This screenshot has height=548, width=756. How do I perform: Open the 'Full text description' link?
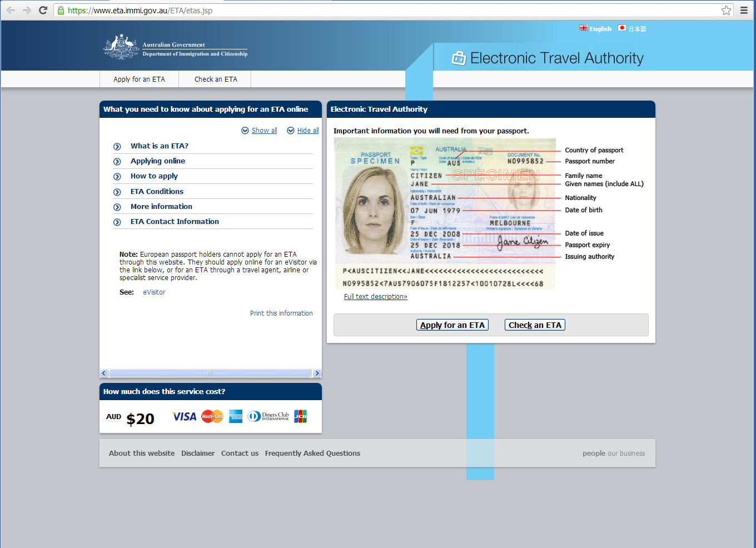pos(376,297)
